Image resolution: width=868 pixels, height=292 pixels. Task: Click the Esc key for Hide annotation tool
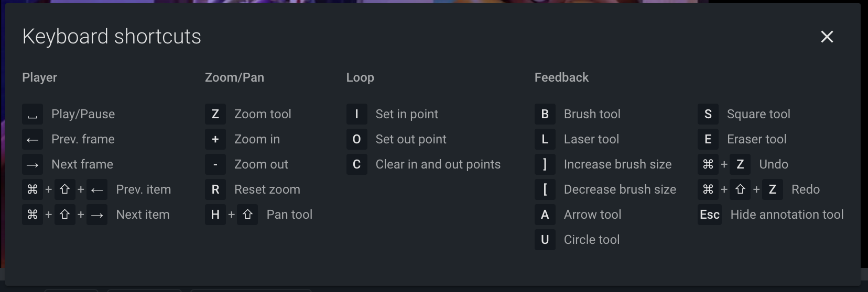[710, 215]
